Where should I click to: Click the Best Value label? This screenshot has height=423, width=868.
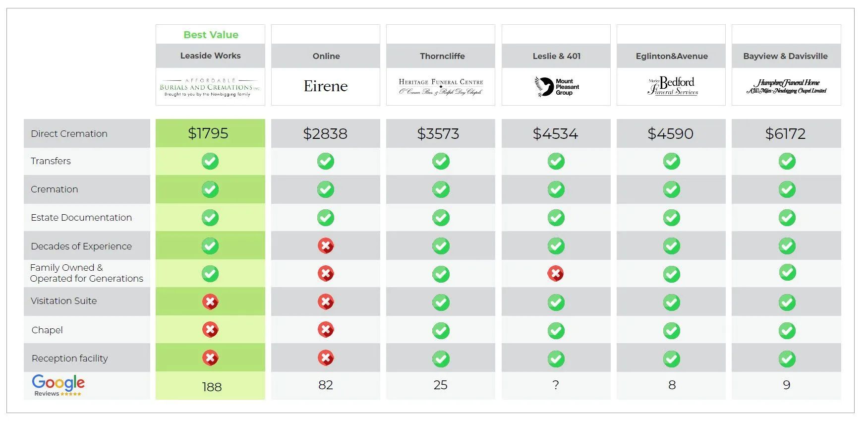(x=211, y=35)
